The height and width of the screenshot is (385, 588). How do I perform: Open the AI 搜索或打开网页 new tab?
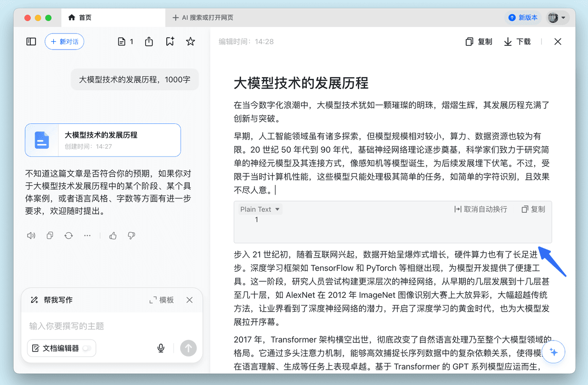point(203,17)
